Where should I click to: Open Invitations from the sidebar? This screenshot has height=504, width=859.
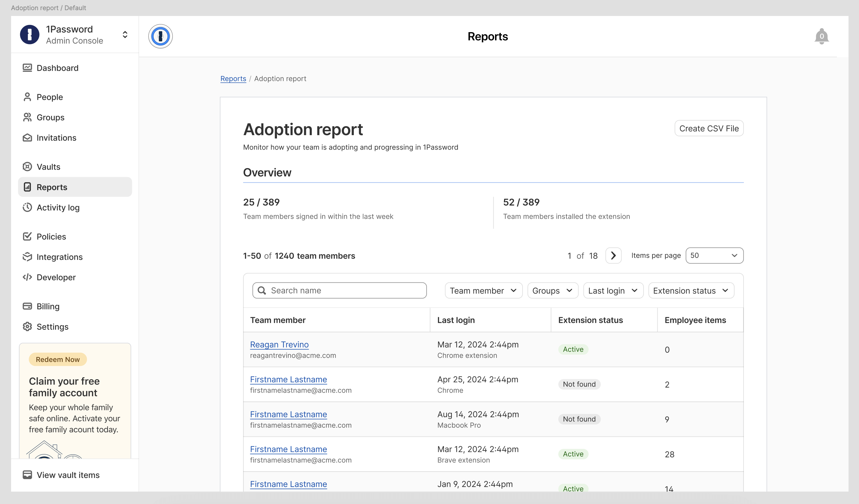(56, 138)
